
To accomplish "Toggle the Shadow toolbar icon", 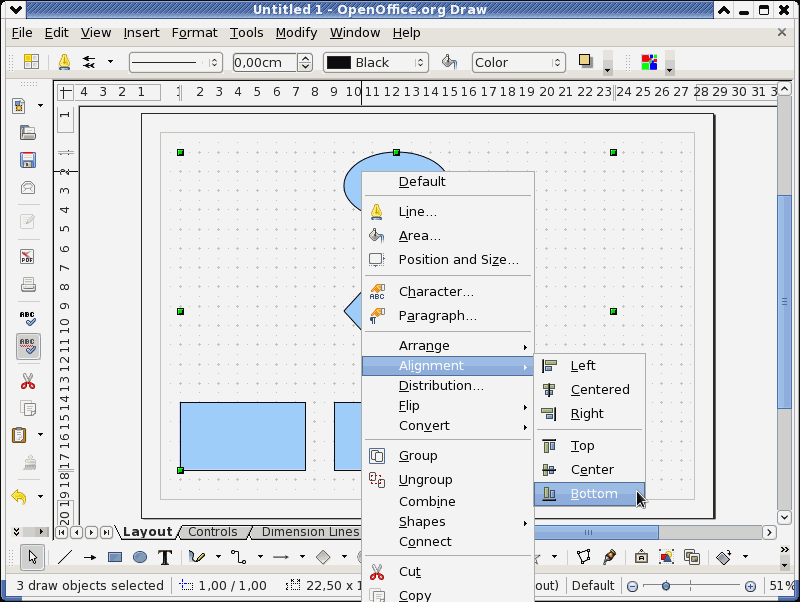I will coord(585,61).
